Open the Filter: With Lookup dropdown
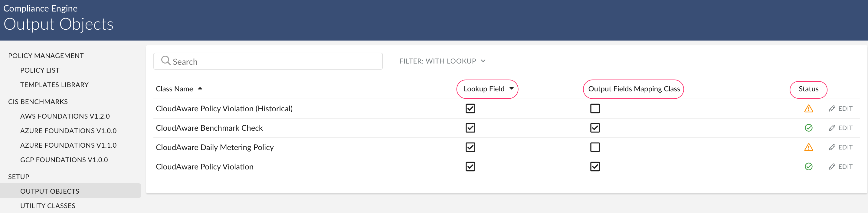The image size is (868, 213). pos(442,61)
